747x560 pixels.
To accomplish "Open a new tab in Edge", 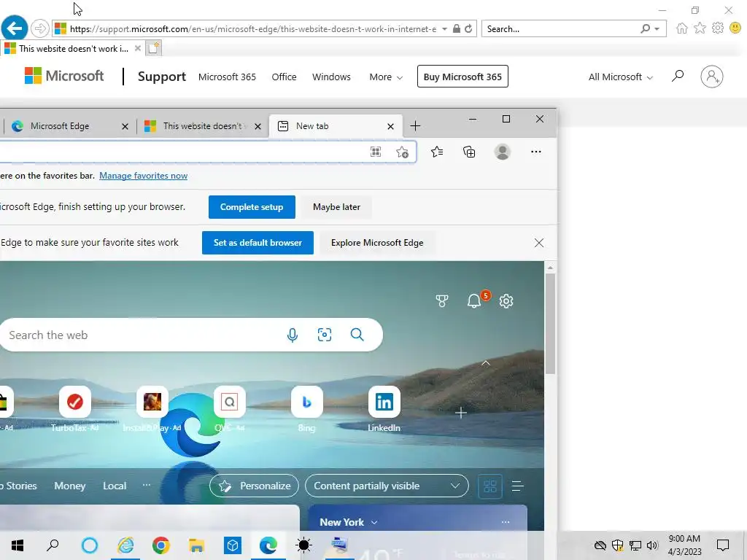I will (415, 126).
